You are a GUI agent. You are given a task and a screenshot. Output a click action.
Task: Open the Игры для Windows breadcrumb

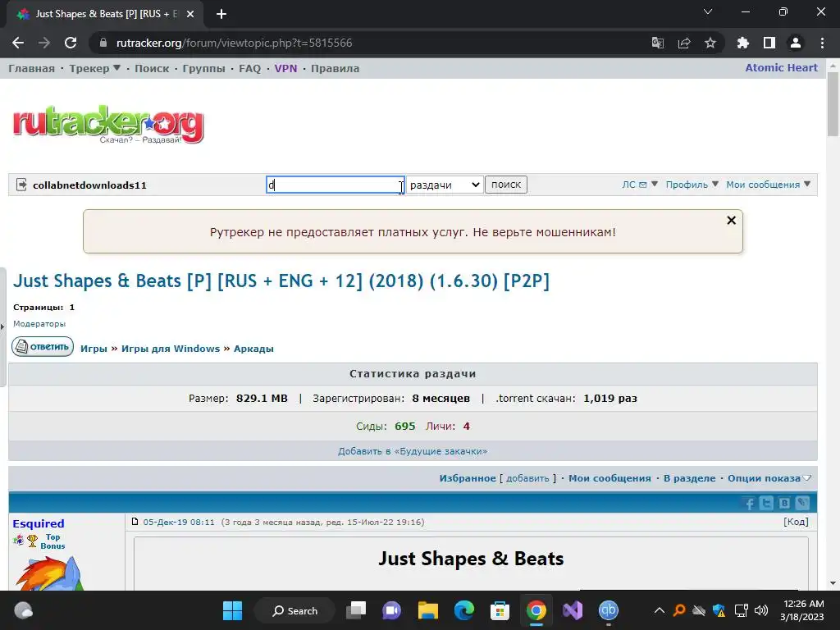(171, 349)
